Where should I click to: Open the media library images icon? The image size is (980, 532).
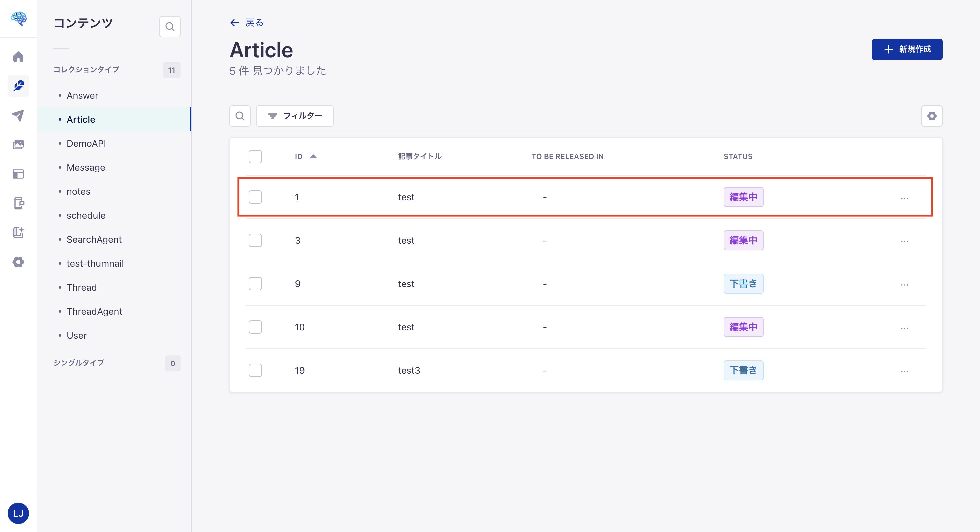[18, 145]
